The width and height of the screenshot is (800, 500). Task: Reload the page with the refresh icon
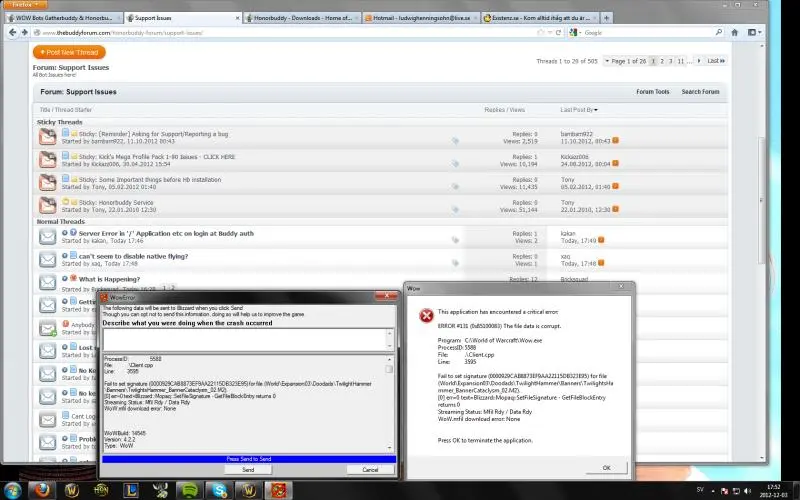(558, 32)
